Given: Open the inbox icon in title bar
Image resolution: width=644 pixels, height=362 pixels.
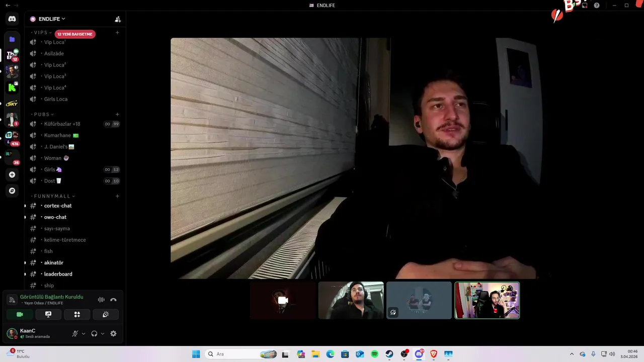Looking at the screenshot, I should tap(585, 5).
